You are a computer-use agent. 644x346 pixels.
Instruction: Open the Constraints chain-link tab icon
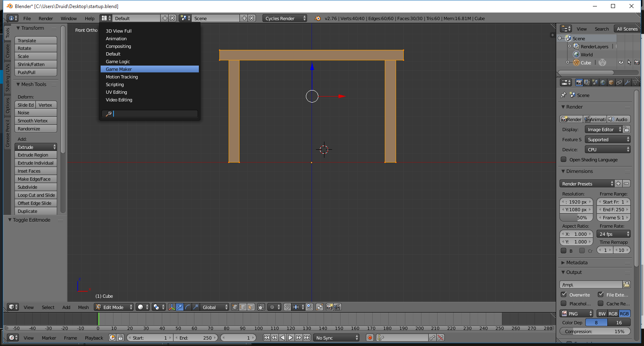coord(619,82)
